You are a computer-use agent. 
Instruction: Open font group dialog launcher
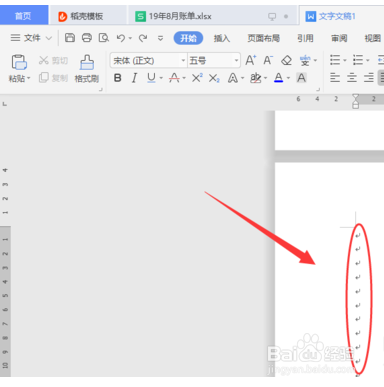(318, 89)
